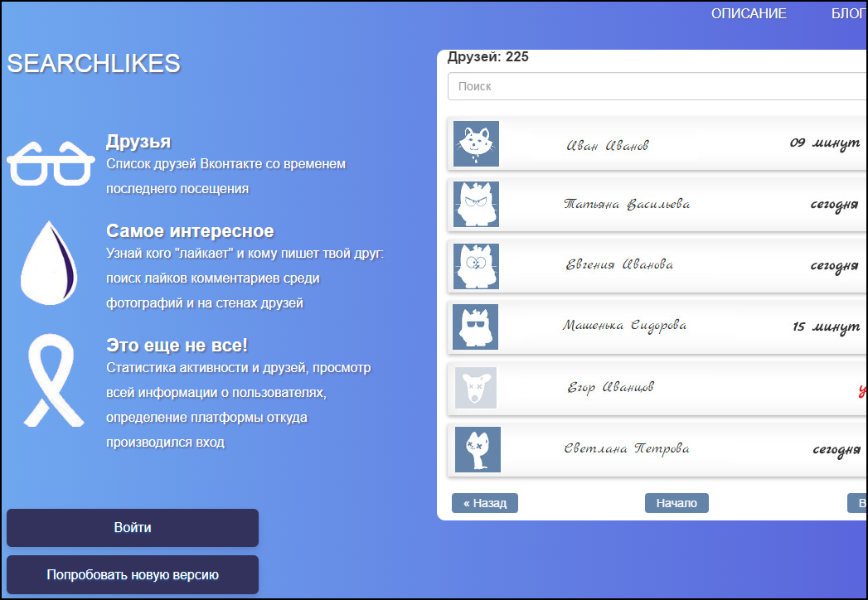Click the Самое интересное heading
The width and height of the screenshot is (868, 600).
pos(190,231)
